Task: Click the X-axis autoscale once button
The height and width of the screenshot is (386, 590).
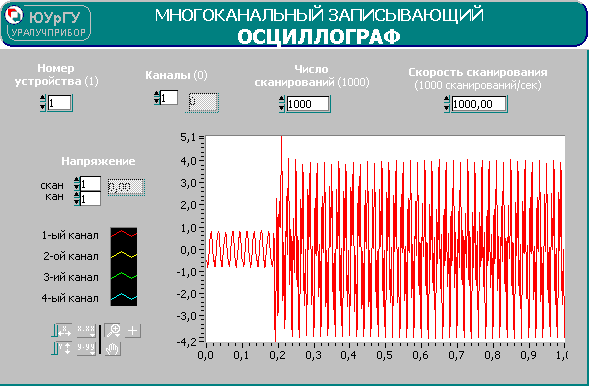Action: pos(65,330)
